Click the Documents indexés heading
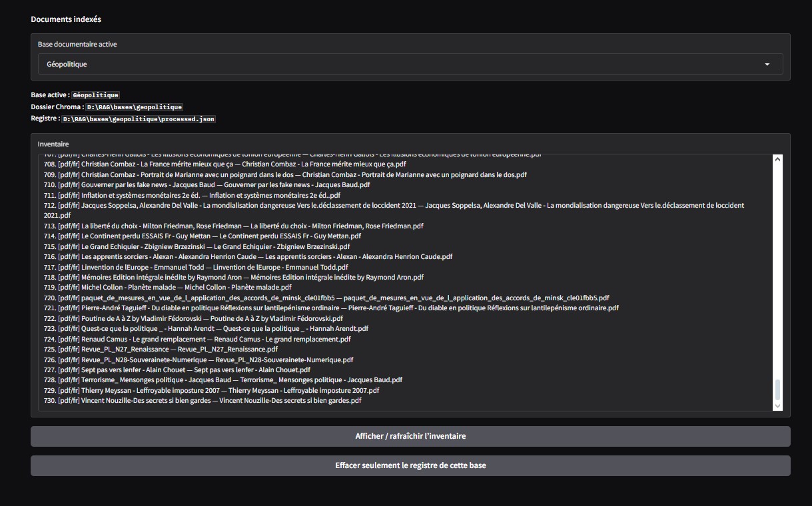Viewport: 812px width, 506px height. (66, 19)
